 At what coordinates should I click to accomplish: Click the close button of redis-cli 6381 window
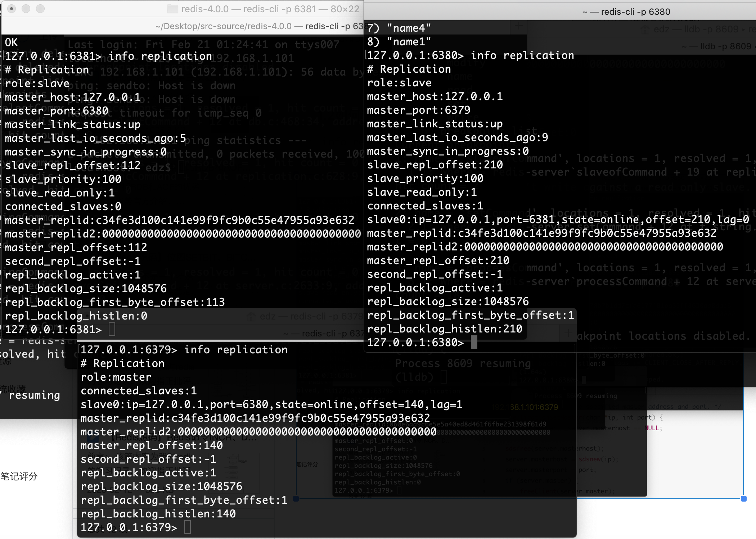click(x=12, y=9)
